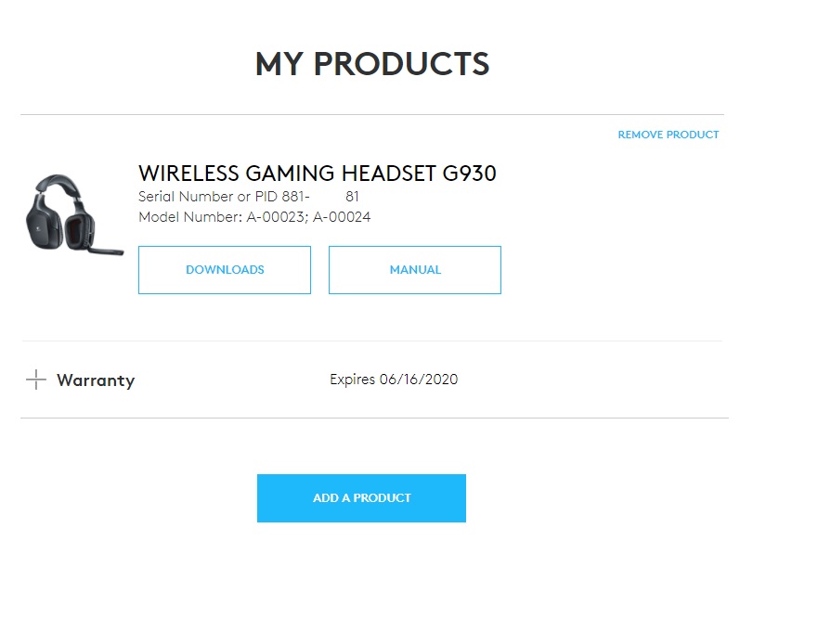Add a new product

(361, 497)
